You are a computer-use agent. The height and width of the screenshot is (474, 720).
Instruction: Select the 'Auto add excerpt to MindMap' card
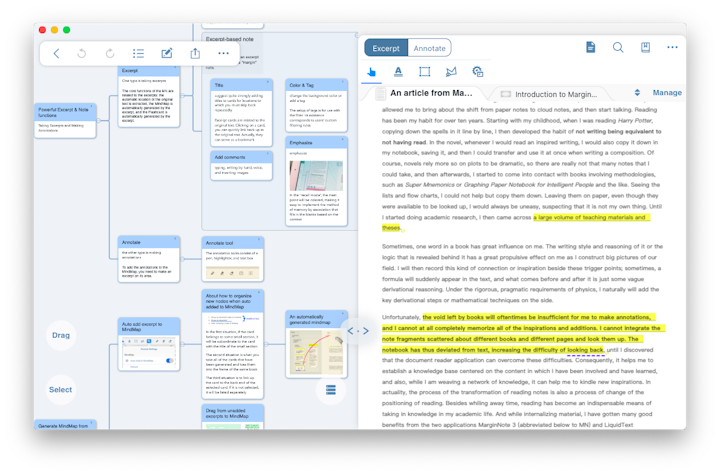(x=148, y=344)
